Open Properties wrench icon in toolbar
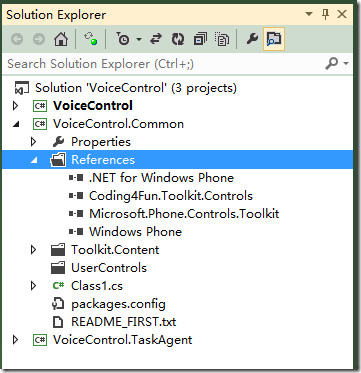 click(x=252, y=40)
